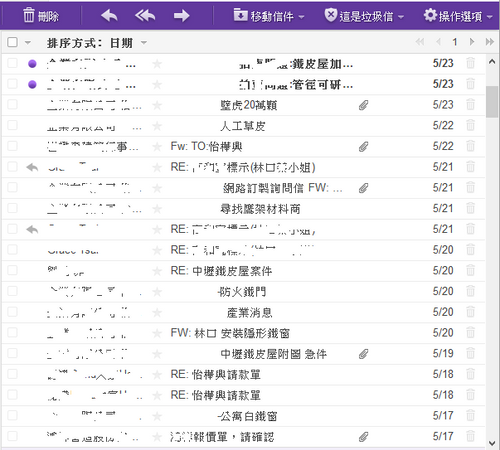500x450 pixels.
Task: Delete the 公寓白鐵窗 mail via trash icon
Action: click(x=470, y=415)
